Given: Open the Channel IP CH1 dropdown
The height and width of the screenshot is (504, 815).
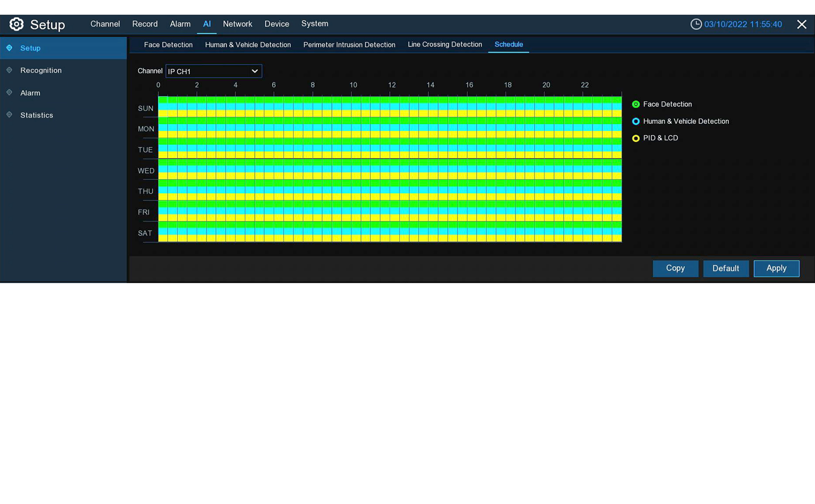Looking at the screenshot, I should coord(213,71).
